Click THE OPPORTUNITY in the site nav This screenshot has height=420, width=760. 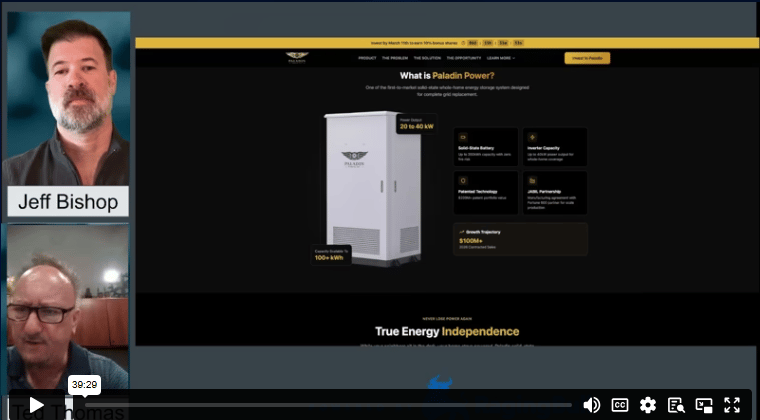pos(464,58)
